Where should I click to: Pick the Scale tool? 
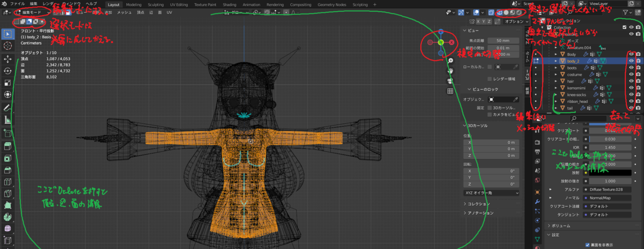[8, 83]
